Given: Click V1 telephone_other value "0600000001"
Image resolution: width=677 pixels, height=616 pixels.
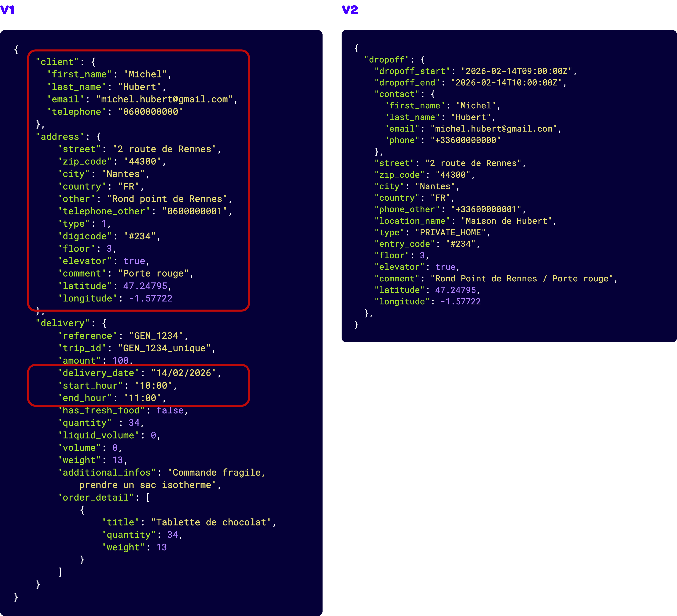Looking at the screenshot, I should [x=195, y=211].
